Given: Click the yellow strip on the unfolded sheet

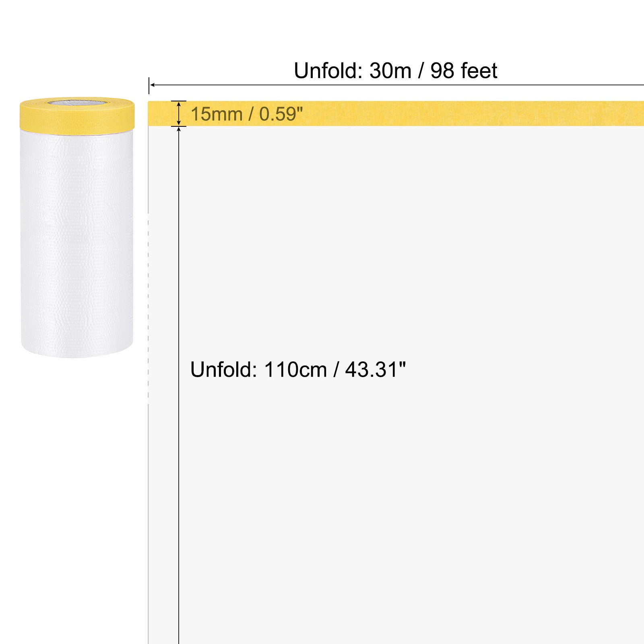Looking at the screenshot, I should [x=396, y=114].
